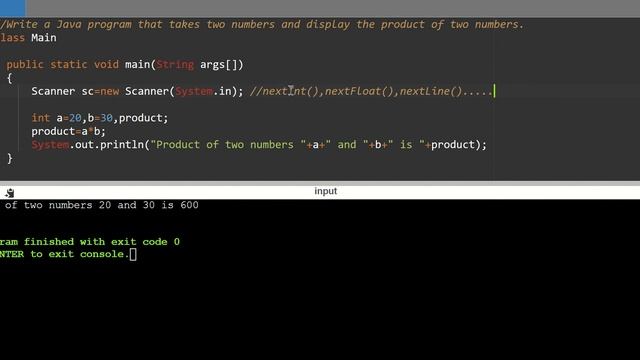Viewport: 640px width, 360px height.
Task: Click the 'to exit console.' prompt
Action: pos(80,254)
